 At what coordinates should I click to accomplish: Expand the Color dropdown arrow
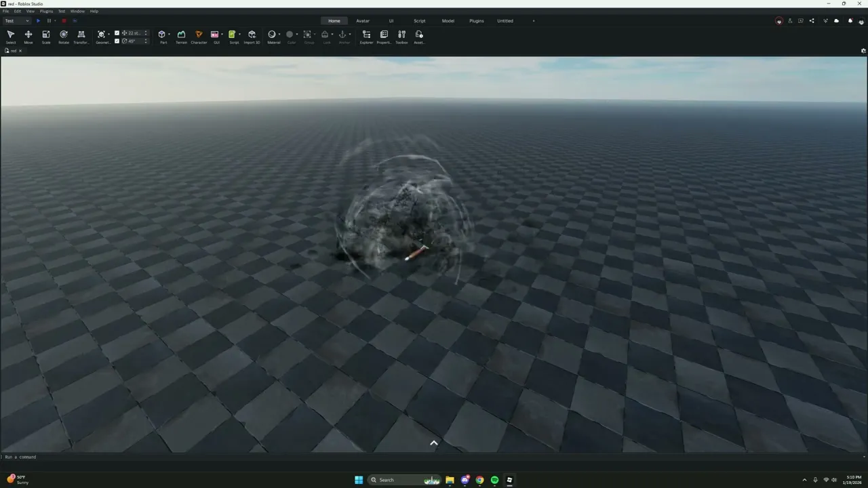click(297, 35)
